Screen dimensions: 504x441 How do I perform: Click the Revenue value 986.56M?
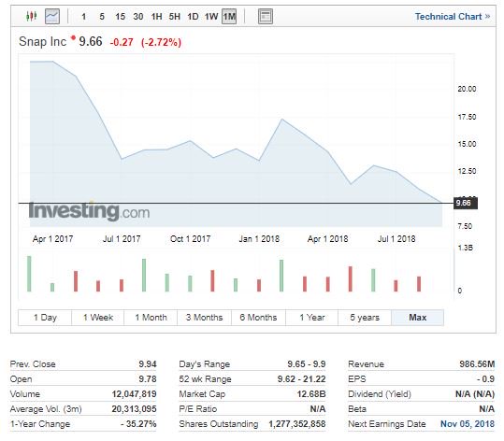click(477, 364)
